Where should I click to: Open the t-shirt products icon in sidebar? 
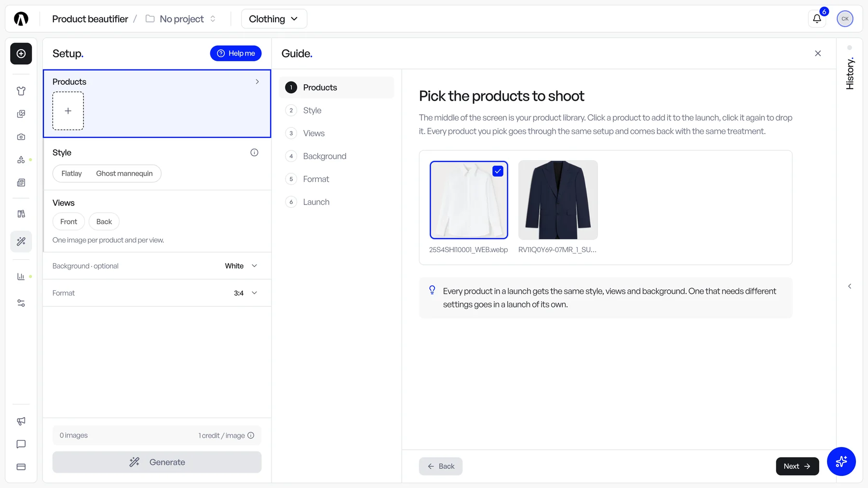[21, 91]
